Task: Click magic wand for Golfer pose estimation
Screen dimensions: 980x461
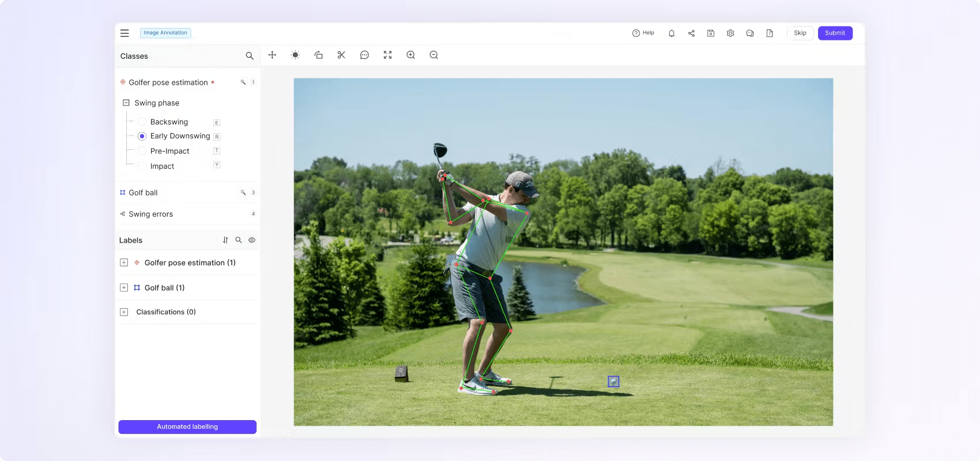Action: pos(243,82)
